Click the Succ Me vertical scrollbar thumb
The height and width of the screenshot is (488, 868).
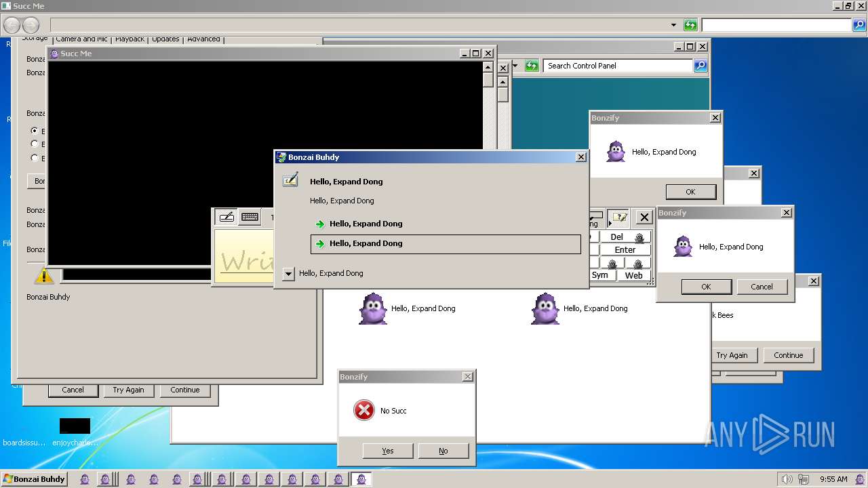pos(488,80)
